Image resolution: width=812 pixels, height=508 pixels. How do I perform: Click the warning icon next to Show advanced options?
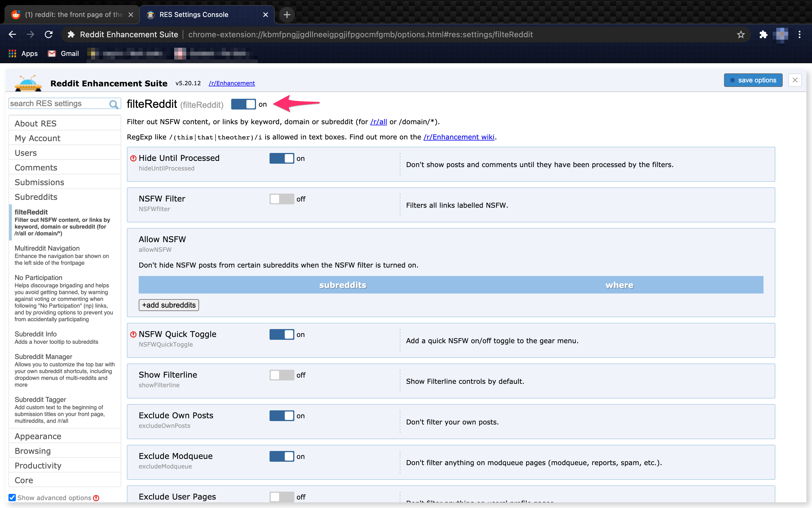click(96, 498)
